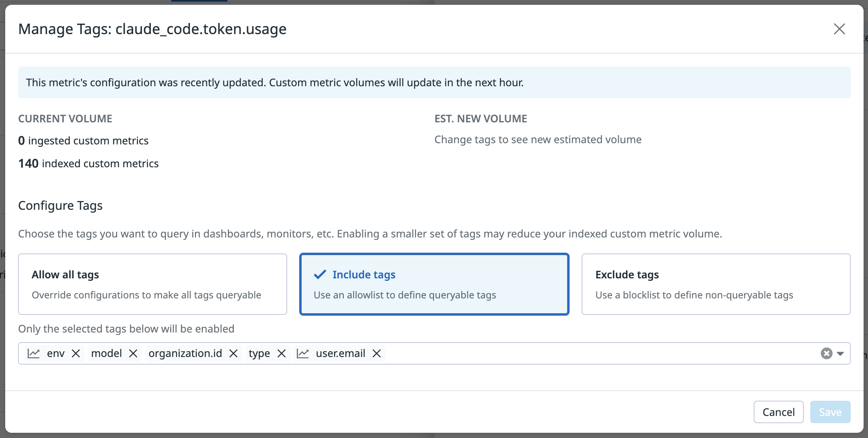
Task: Open the tags dropdown arrow
Action: point(840,354)
